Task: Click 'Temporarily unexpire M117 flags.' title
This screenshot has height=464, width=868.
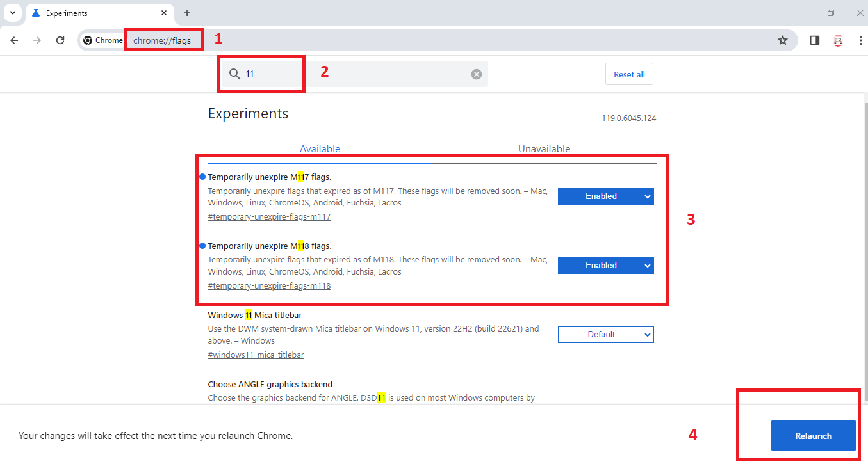Action: 270,177
